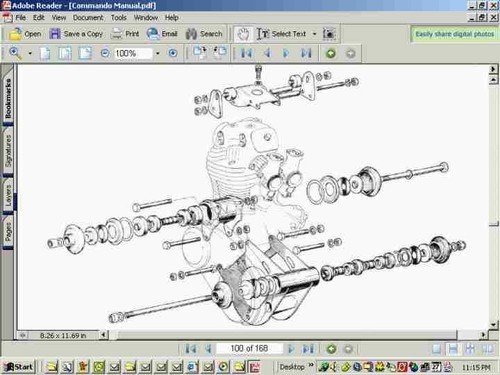This screenshot has height=375, width=500.
Task: Go to Last Page in top toolbar
Action: coord(306,53)
